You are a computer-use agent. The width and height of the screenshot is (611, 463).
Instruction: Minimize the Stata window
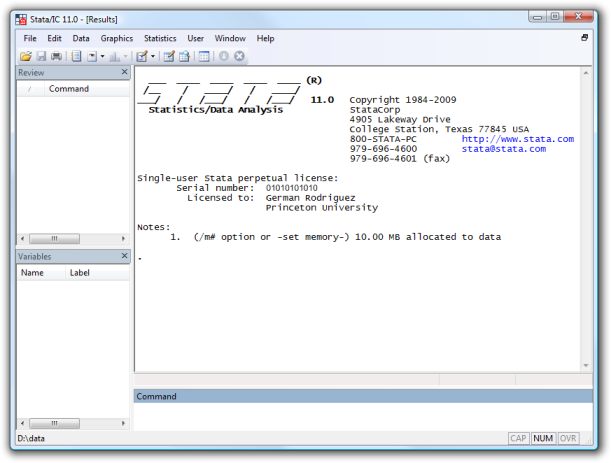[x=537, y=17]
